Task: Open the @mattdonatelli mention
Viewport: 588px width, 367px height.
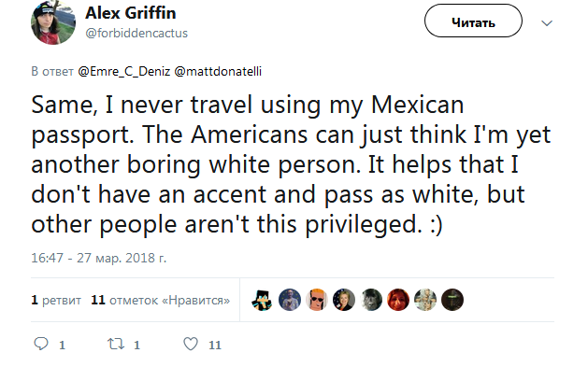Action: coord(218,72)
